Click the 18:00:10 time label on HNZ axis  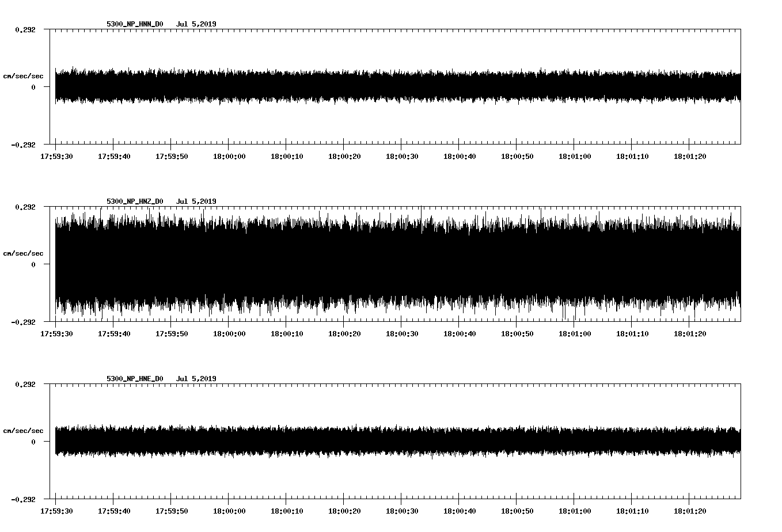coord(287,334)
